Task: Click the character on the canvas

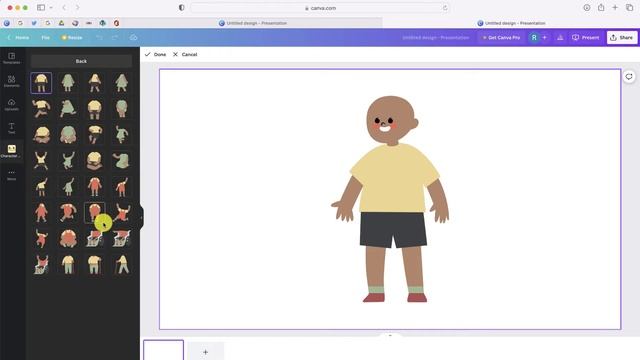Action: pos(390,199)
